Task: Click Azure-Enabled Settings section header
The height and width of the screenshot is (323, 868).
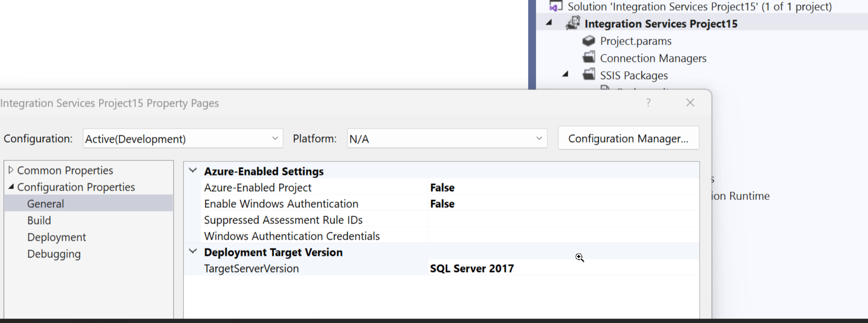Action: pyautogui.click(x=264, y=171)
